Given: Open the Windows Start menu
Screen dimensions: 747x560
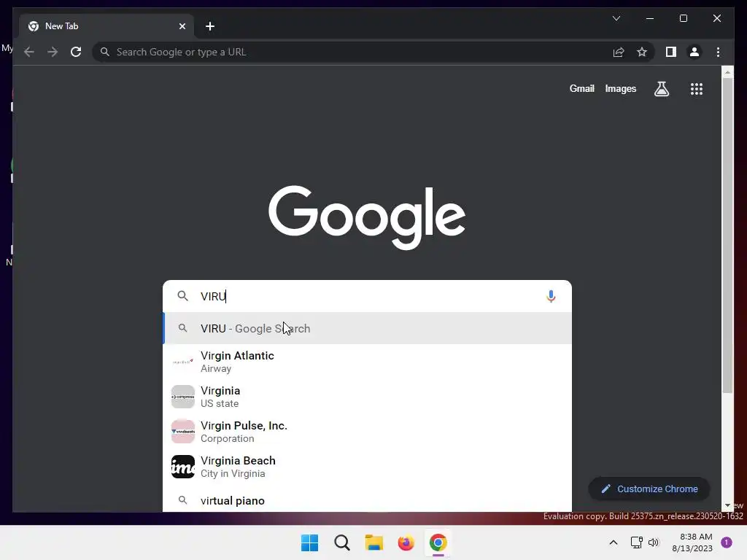Looking at the screenshot, I should pyautogui.click(x=309, y=542).
